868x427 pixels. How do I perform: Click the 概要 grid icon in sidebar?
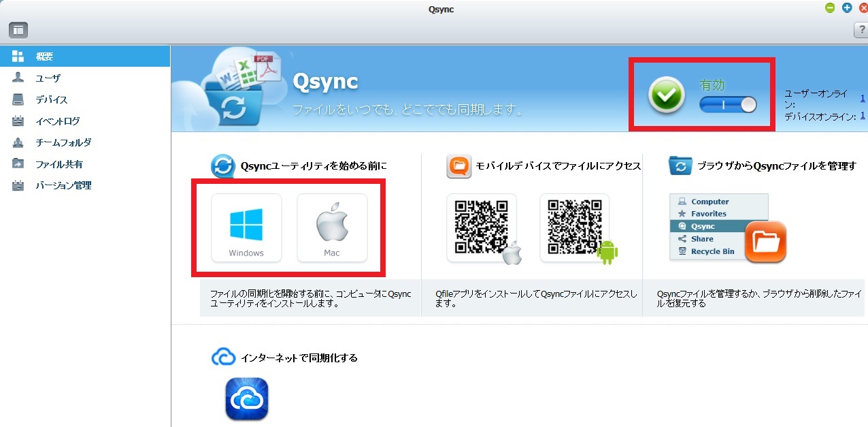click(18, 57)
